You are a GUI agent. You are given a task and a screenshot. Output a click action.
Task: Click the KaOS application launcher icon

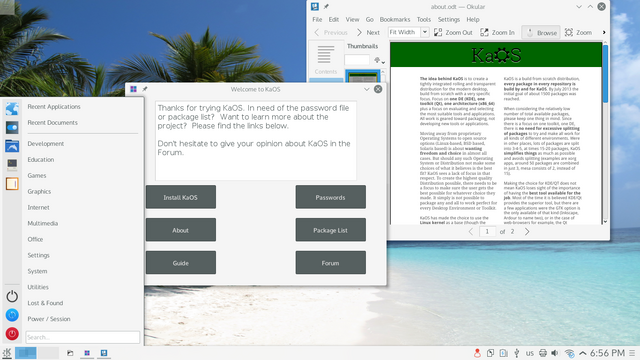pos(7,353)
